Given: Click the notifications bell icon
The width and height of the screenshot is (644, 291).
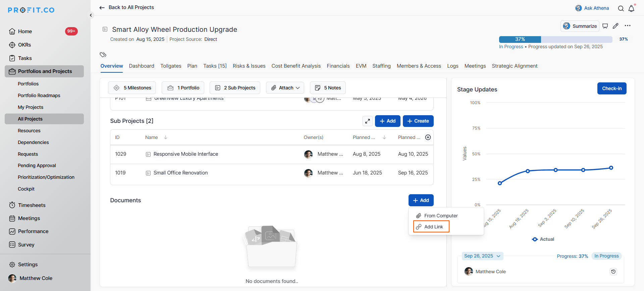Looking at the screenshot, I should click(631, 8).
